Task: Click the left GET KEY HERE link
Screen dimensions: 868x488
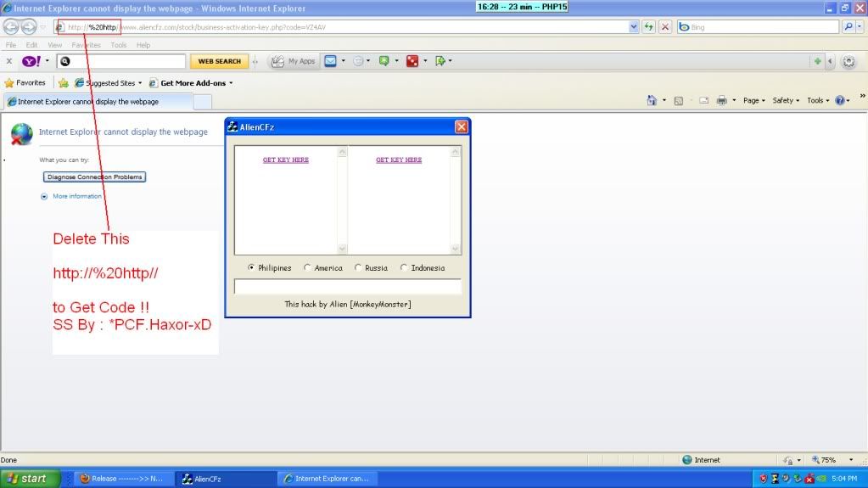Action: pos(286,160)
